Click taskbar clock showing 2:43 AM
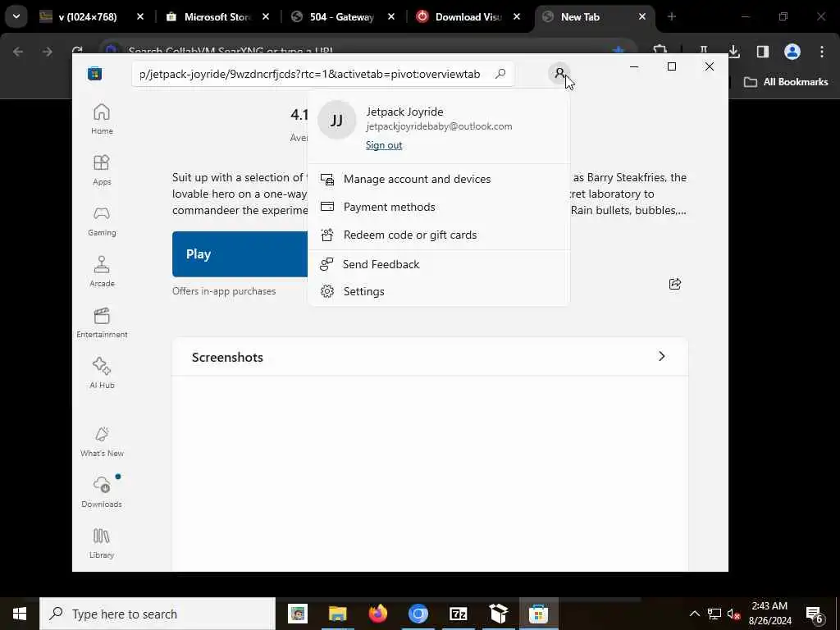Image resolution: width=840 pixels, height=630 pixels. click(x=769, y=614)
